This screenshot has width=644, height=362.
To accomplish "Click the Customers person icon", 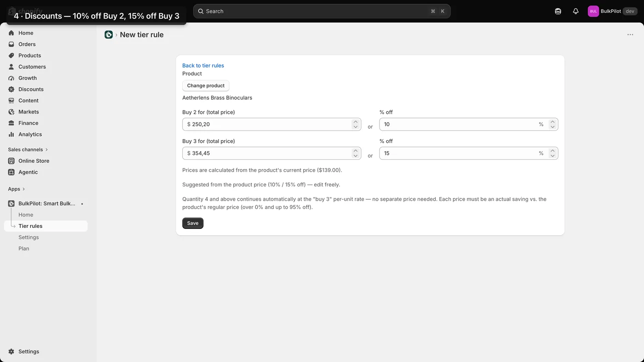I will [x=11, y=67].
